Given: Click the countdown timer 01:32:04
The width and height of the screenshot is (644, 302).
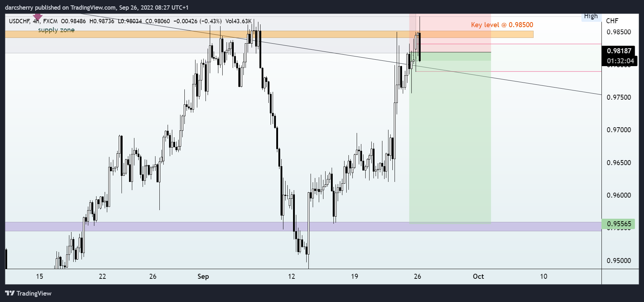Looking at the screenshot, I should tap(620, 61).
